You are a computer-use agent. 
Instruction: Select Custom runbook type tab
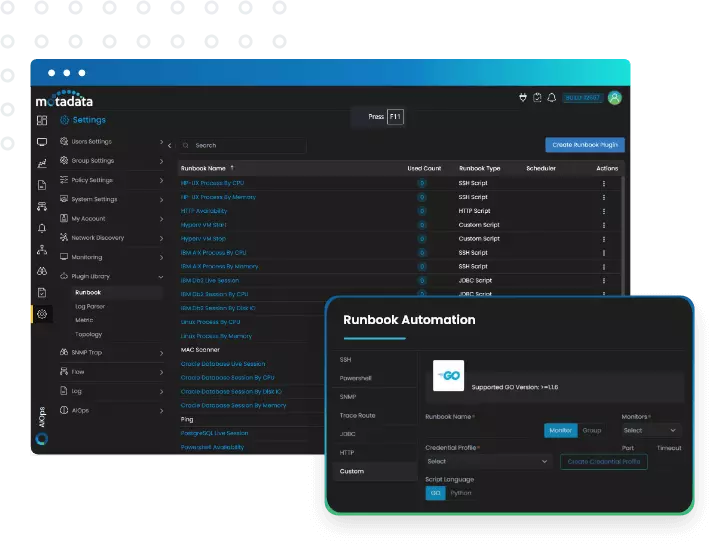coord(375,471)
